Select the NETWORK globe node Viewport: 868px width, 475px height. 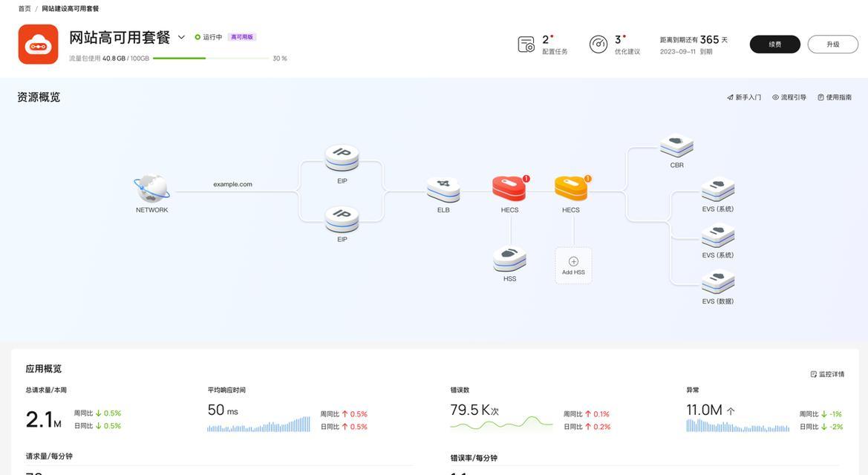click(151, 189)
